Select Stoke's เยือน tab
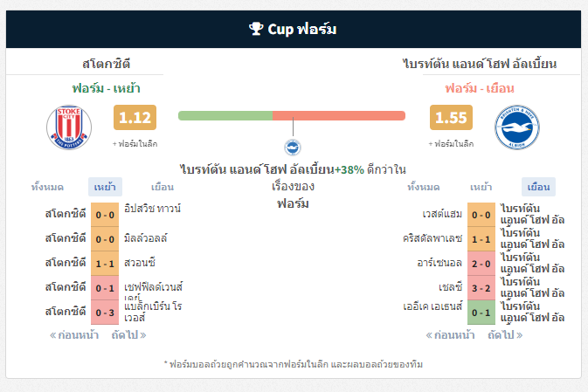The height and width of the screenshot is (392, 588). 163,187
